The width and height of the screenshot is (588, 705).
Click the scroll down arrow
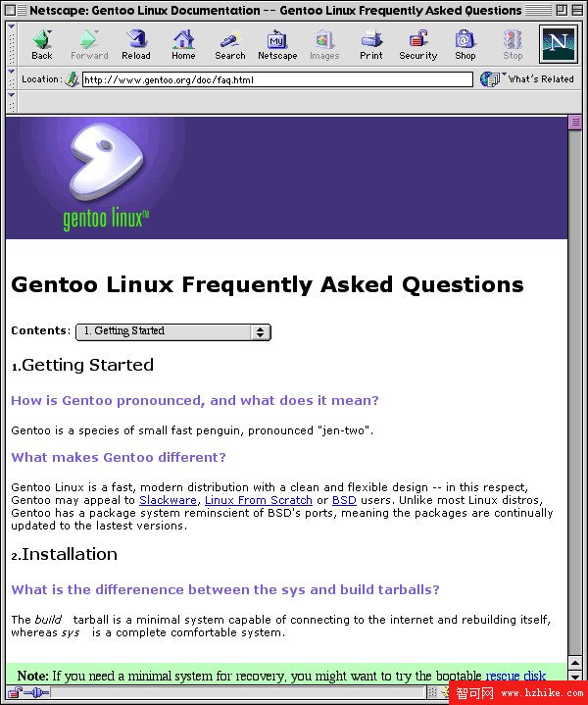pyautogui.click(x=575, y=676)
